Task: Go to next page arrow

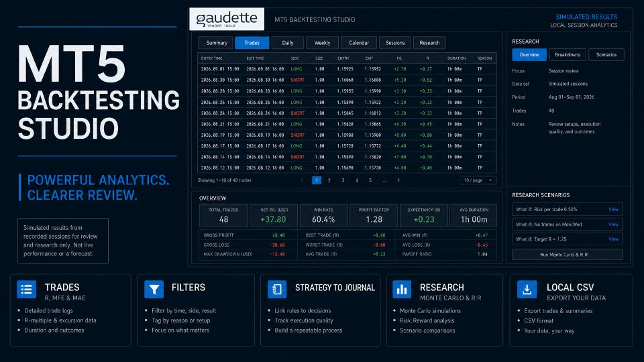Action: coord(398,180)
